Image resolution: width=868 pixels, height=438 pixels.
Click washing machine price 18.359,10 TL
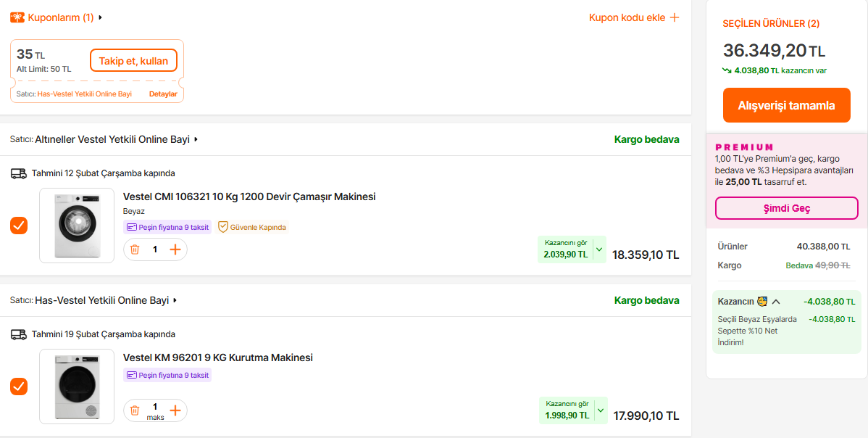[646, 255]
